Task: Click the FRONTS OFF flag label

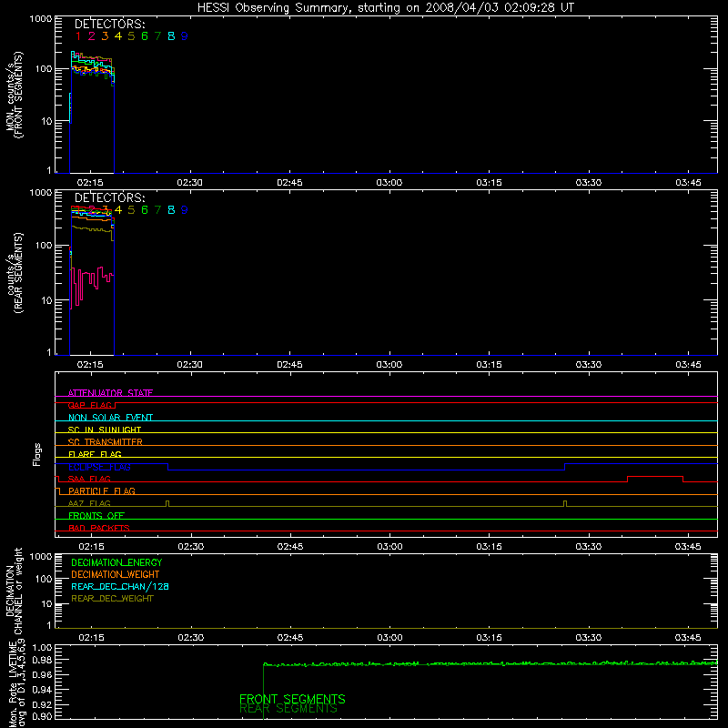Action: [x=96, y=516]
